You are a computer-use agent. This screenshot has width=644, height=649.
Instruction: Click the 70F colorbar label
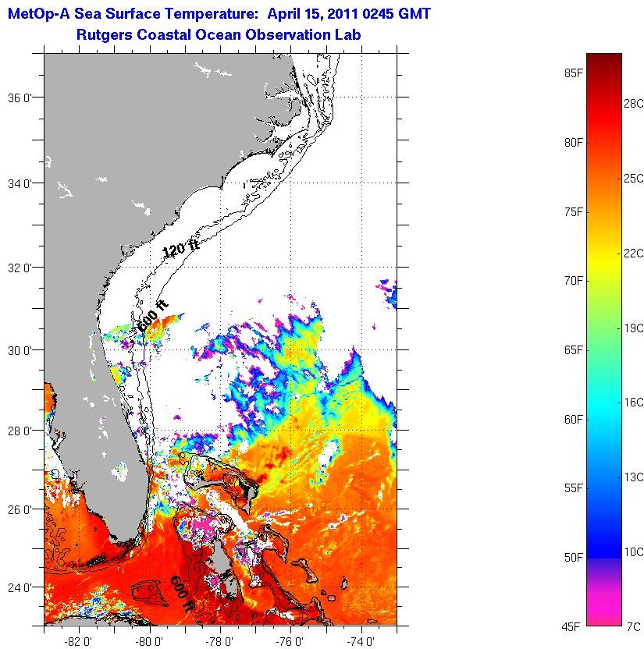pyautogui.click(x=573, y=281)
